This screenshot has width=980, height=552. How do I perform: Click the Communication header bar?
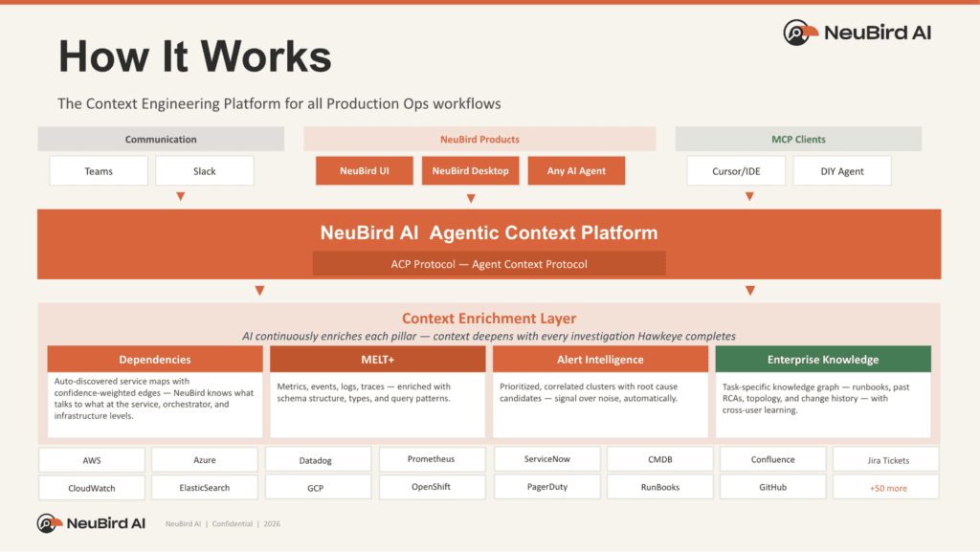(x=161, y=139)
